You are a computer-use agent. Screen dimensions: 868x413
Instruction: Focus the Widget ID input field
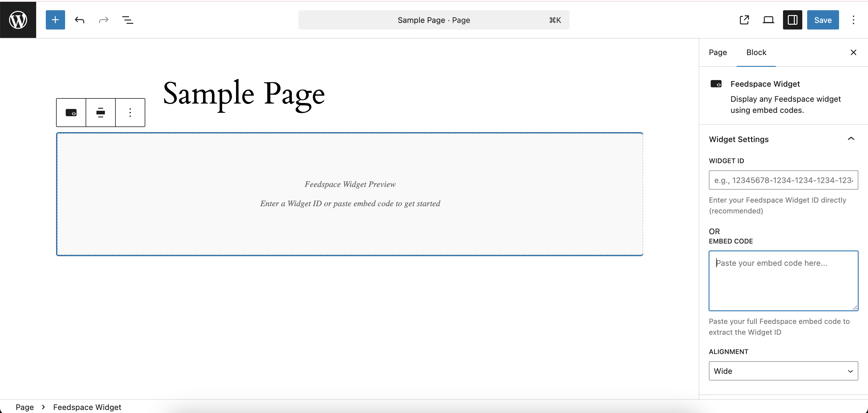click(783, 180)
